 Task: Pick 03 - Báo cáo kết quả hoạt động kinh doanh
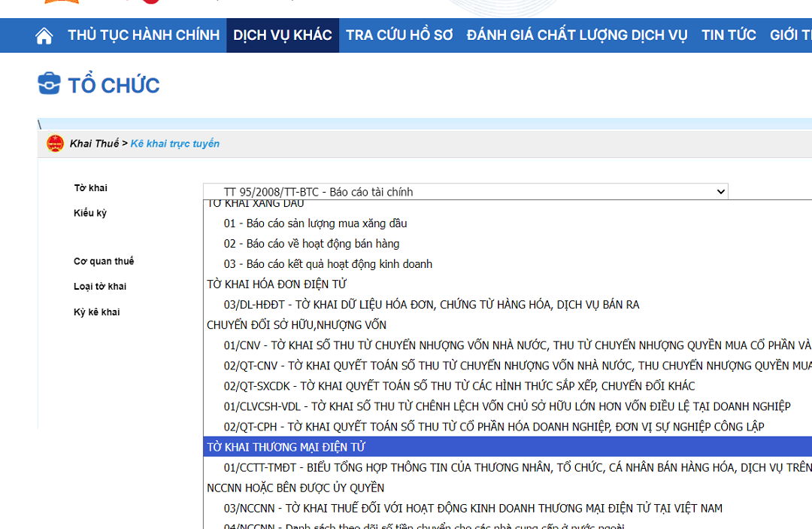328,264
